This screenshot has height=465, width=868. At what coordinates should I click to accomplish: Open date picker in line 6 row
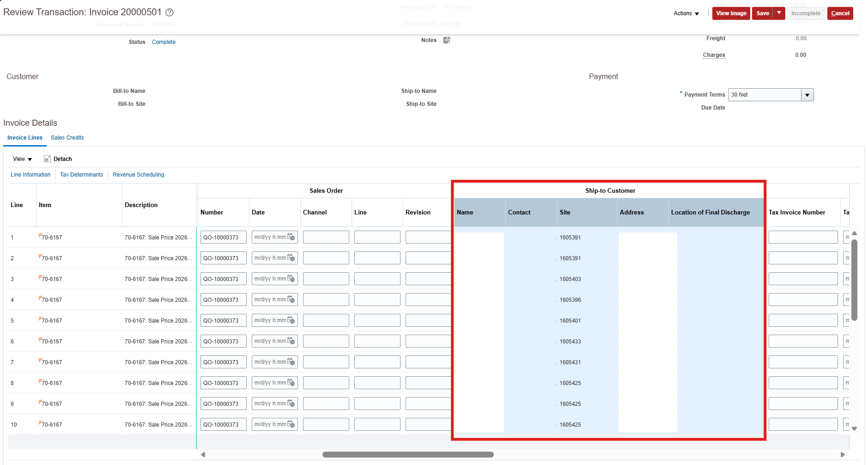click(x=291, y=341)
